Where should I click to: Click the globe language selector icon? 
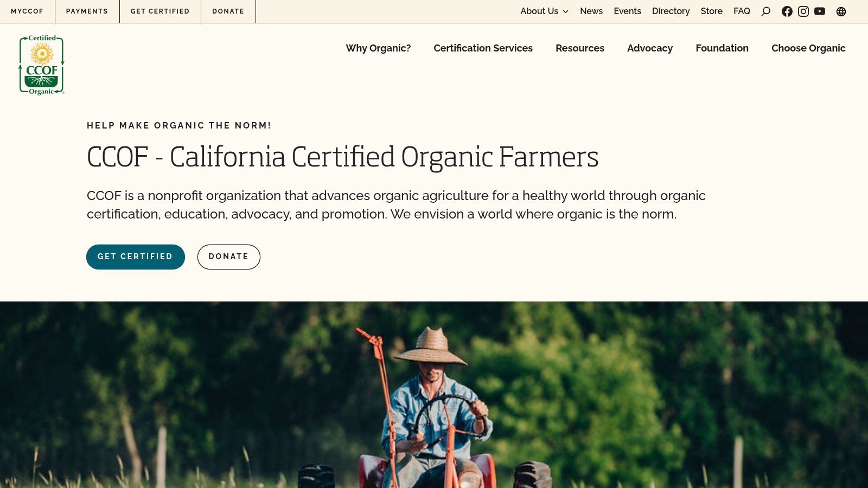(x=841, y=11)
